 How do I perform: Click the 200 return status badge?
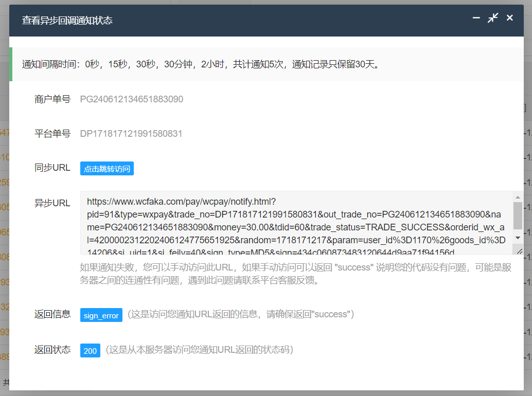tap(90, 351)
